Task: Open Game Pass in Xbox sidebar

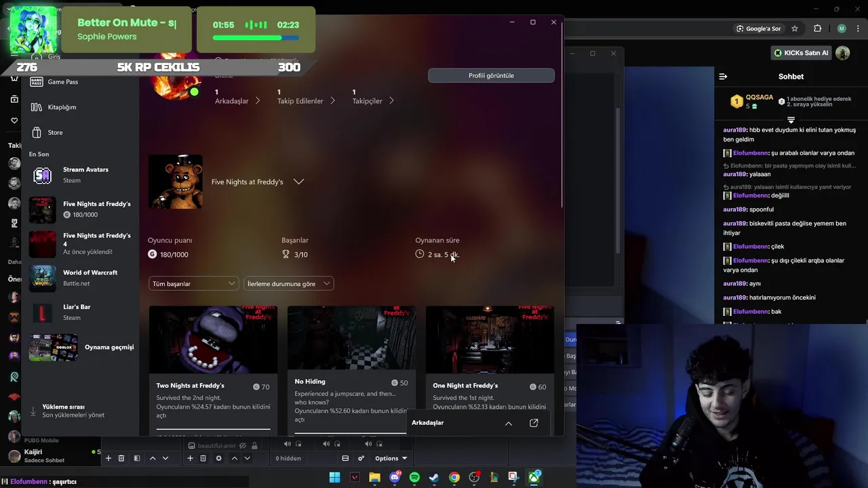Action: coord(54,81)
